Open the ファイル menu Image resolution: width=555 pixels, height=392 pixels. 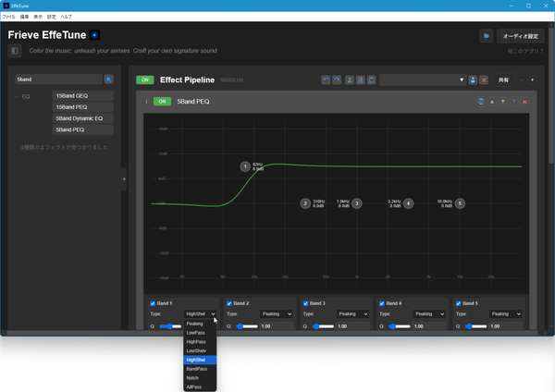tap(9, 17)
